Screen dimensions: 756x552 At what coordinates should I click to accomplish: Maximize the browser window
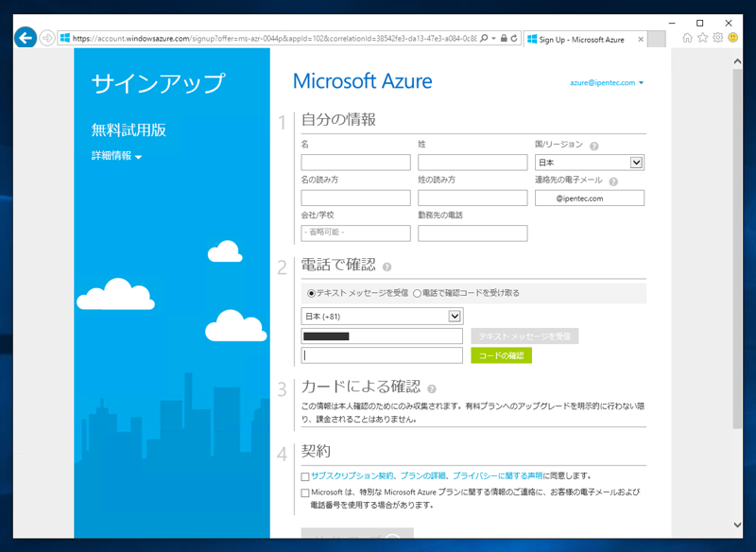tap(700, 23)
